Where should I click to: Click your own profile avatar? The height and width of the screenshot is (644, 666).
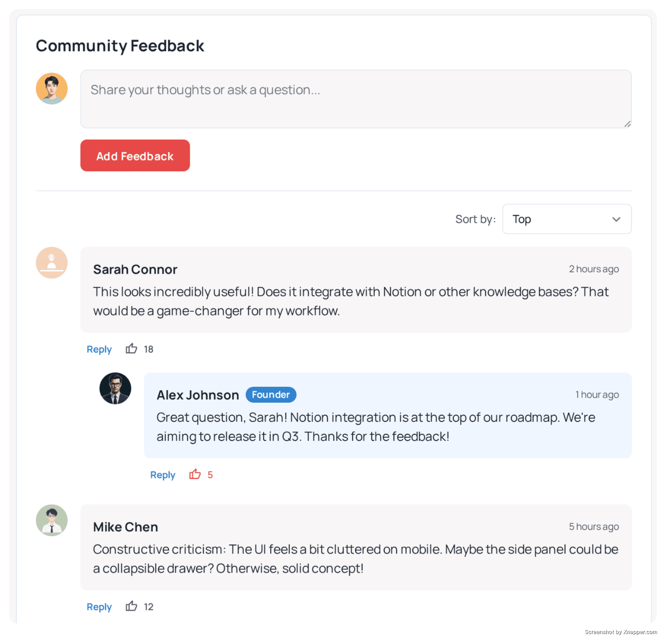point(52,88)
